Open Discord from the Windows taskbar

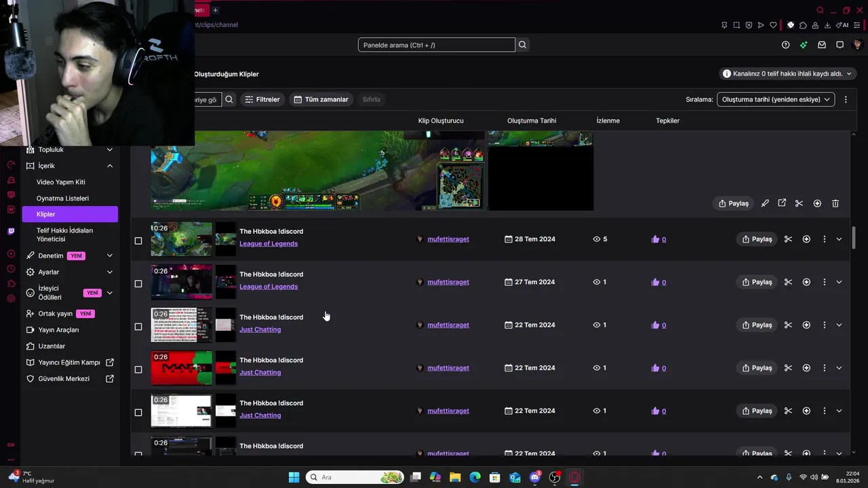pos(535,477)
